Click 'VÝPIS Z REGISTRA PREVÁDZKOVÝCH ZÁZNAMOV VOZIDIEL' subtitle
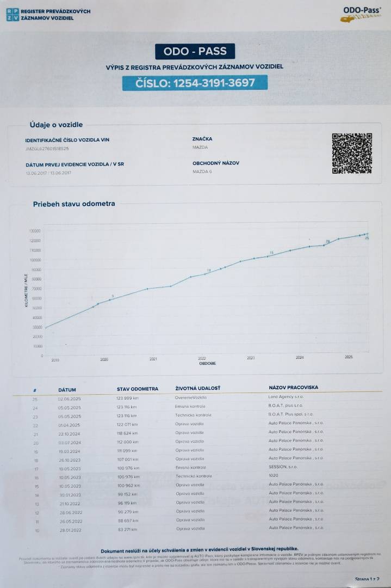Screen dimensions: 391x588 (x=194, y=67)
